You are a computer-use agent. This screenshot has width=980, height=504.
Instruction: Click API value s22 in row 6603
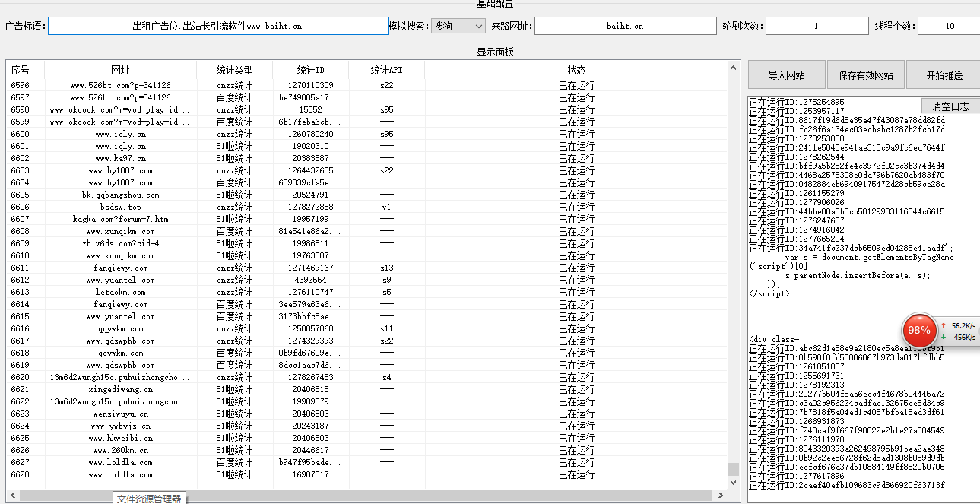(x=386, y=170)
